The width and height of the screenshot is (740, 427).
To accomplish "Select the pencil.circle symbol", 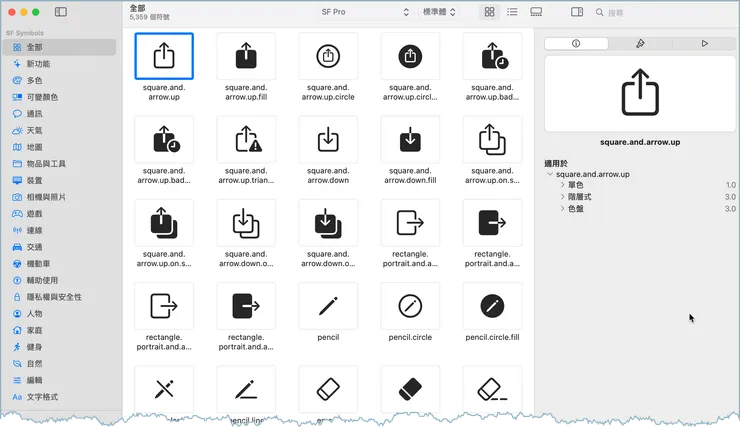I will click(410, 306).
